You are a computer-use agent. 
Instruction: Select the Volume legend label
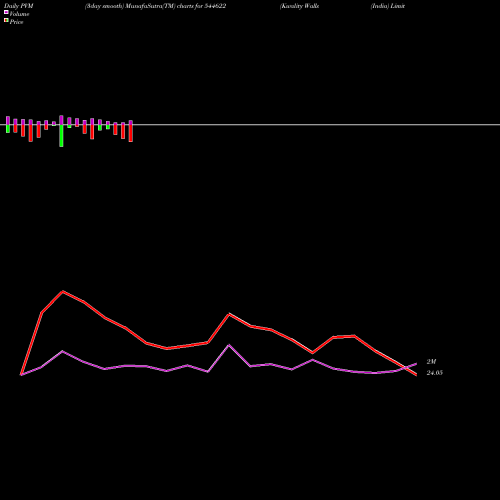click(19, 14)
